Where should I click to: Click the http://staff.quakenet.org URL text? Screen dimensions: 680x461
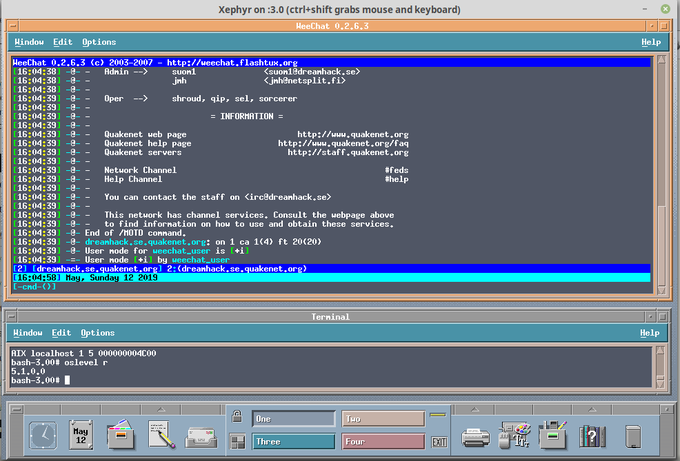click(x=348, y=153)
